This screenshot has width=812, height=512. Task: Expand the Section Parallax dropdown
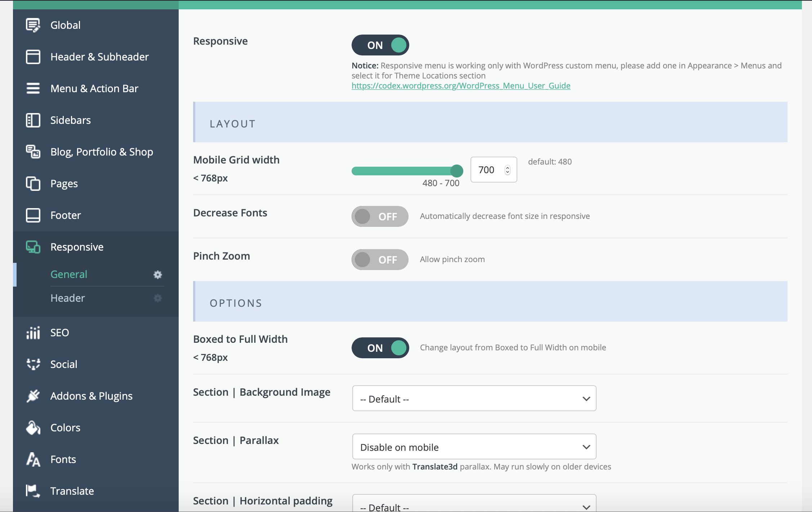click(x=474, y=447)
